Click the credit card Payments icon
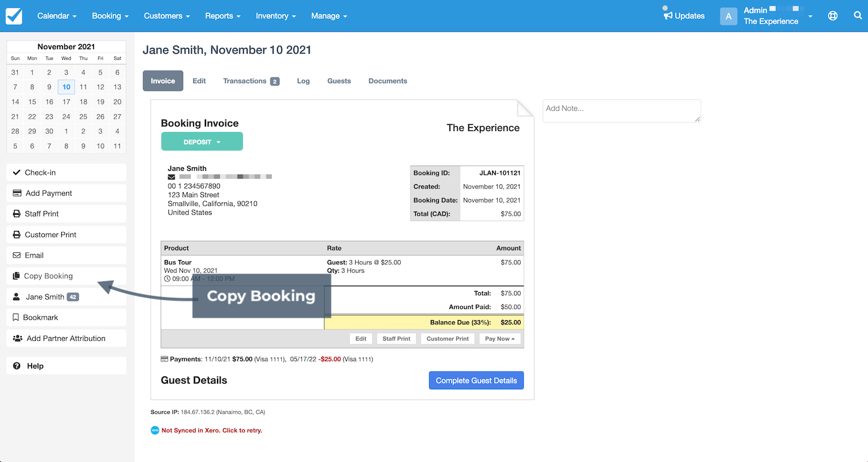The width and height of the screenshot is (868, 462). tap(164, 359)
